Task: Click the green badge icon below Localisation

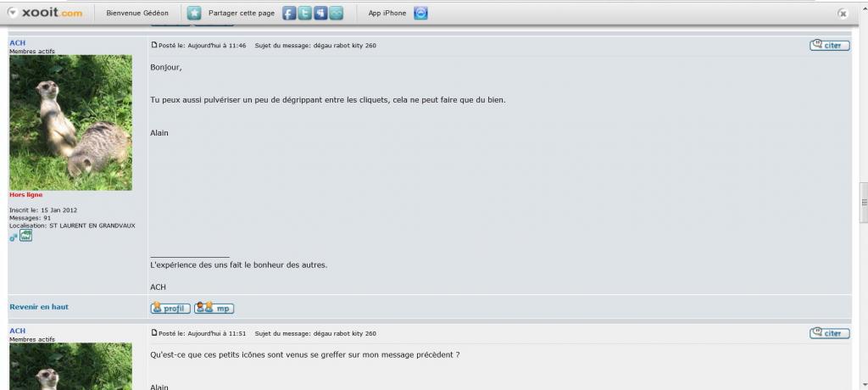Action: pyautogui.click(x=26, y=236)
